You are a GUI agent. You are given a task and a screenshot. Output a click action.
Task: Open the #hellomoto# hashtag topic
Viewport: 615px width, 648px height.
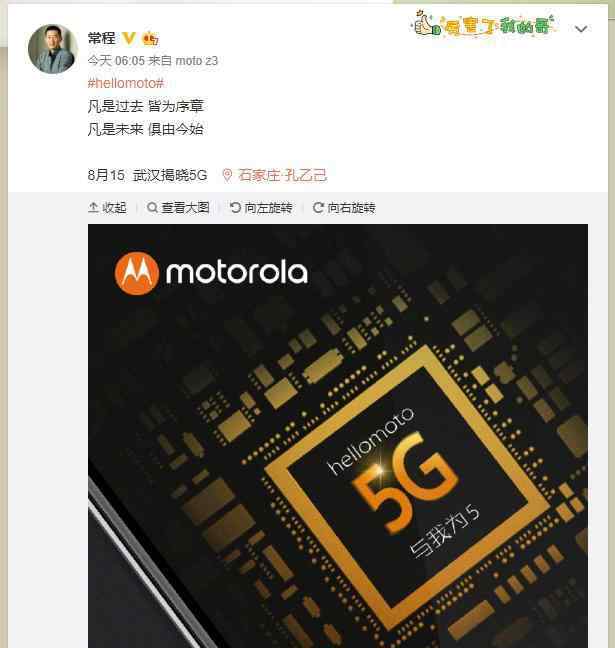click(126, 83)
